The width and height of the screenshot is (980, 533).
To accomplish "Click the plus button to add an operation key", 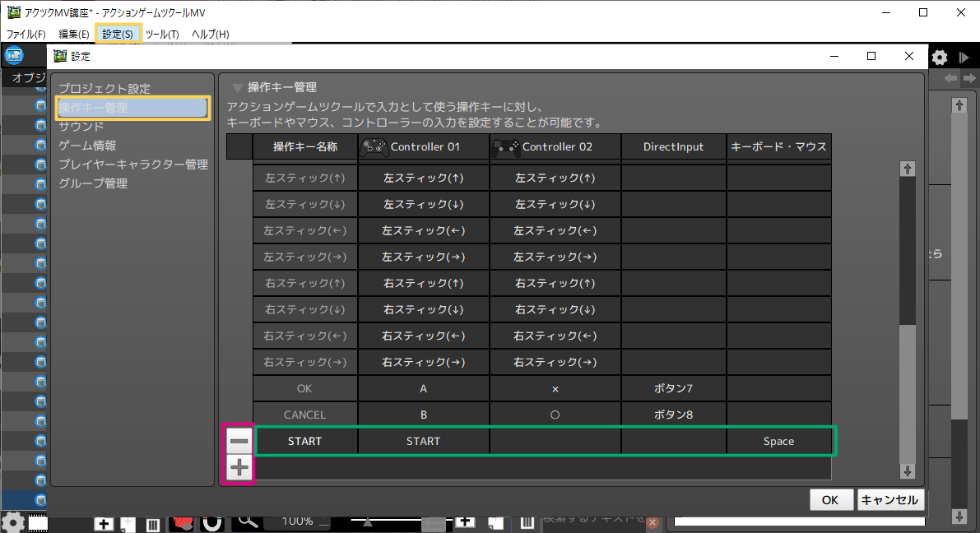I will (x=239, y=468).
